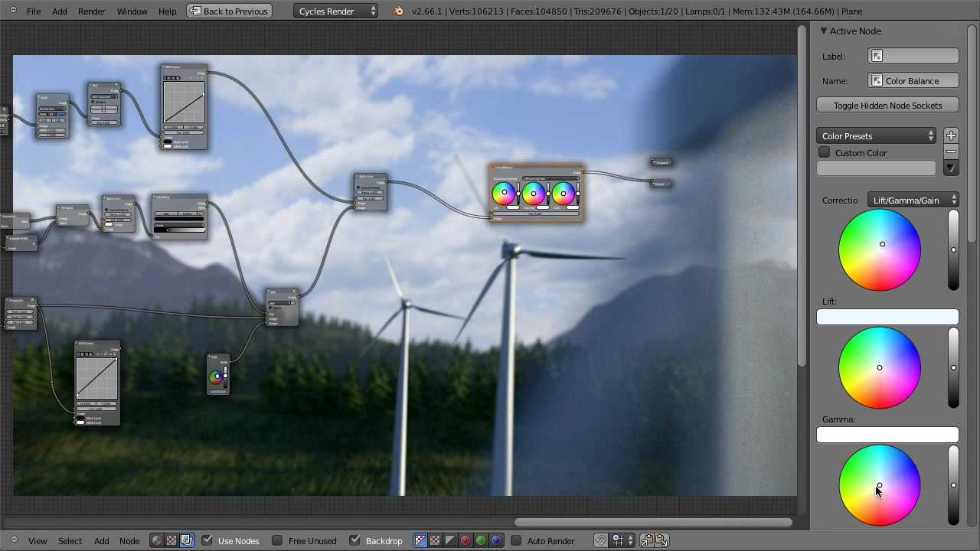Open the Help menu
The image size is (980, 551).
tap(167, 11)
